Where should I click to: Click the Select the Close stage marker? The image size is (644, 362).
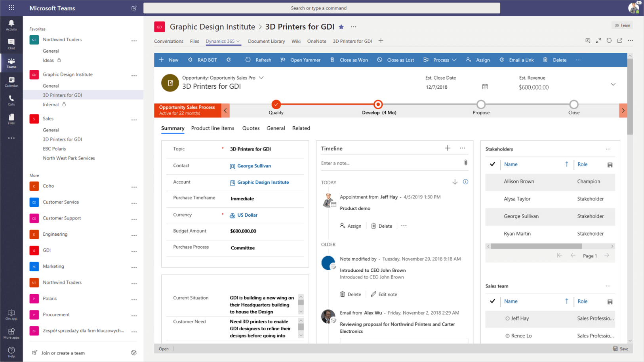point(574,104)
